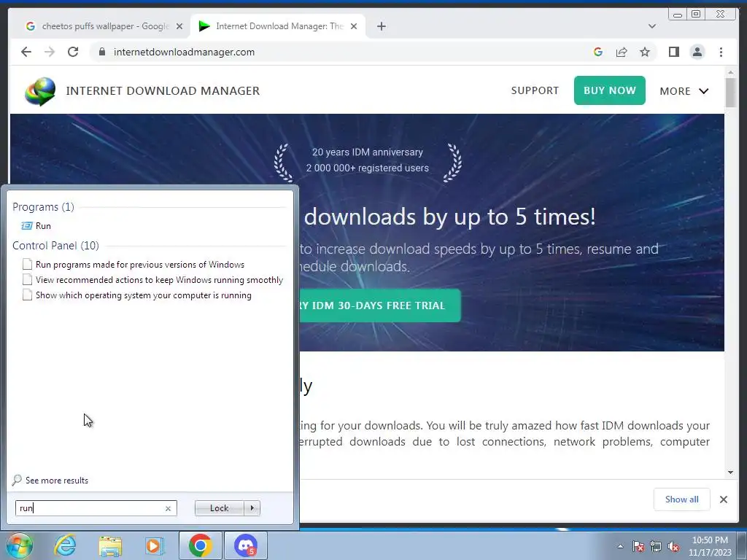Image resolution: width=747 pixels, height=560 pixels.
Task: Clear the Start menu search text
Action: click(168, 508)
